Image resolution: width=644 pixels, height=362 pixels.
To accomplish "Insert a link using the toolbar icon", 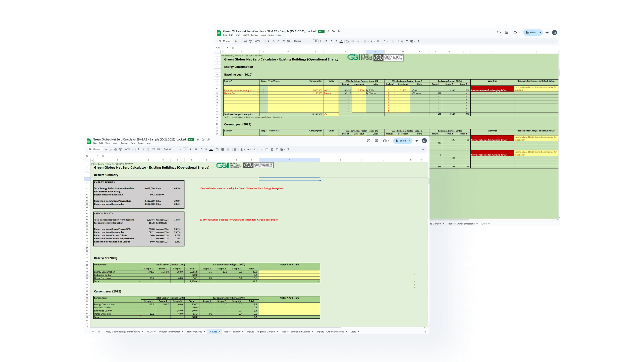I will tap(261, 149).
